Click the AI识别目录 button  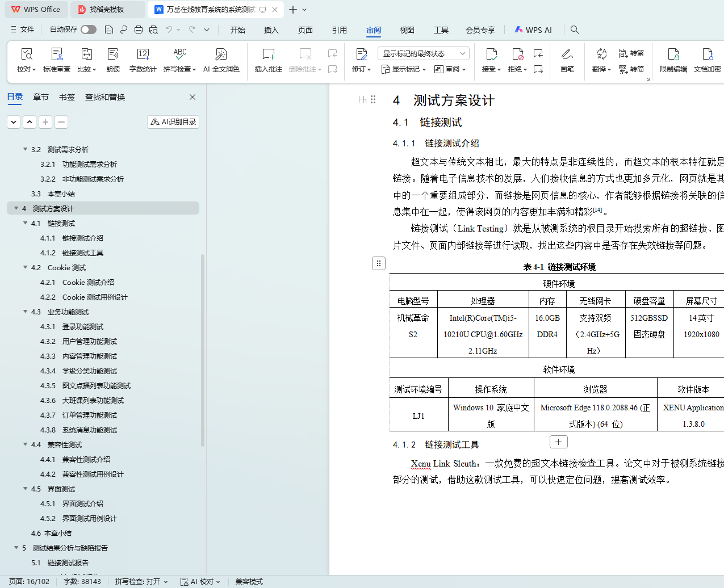click(173, 121)
